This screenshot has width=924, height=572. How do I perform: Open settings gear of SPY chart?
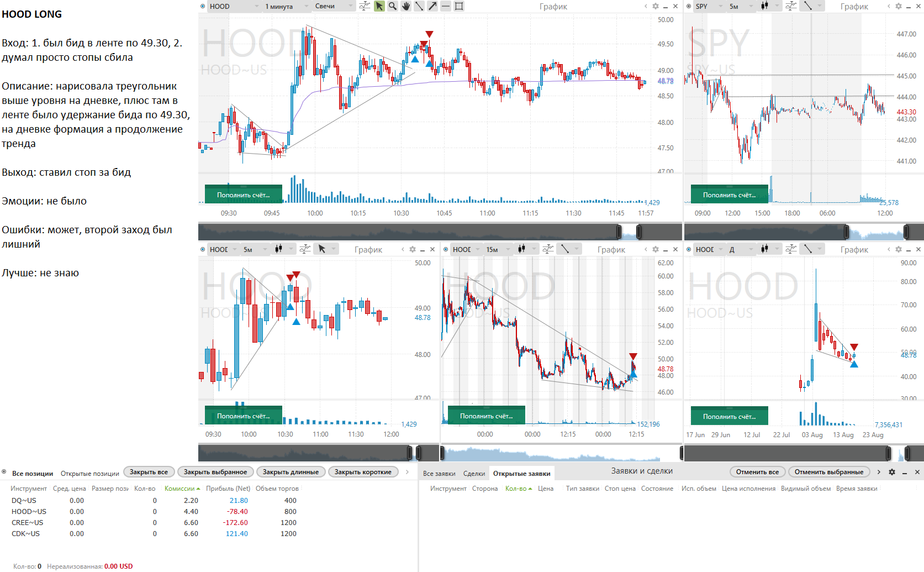tap(899, 6)
